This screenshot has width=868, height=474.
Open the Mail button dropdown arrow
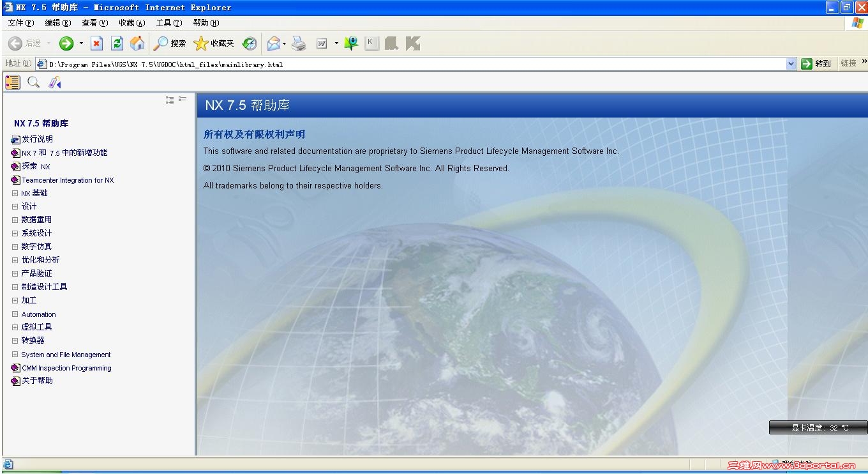pos(285,43)
